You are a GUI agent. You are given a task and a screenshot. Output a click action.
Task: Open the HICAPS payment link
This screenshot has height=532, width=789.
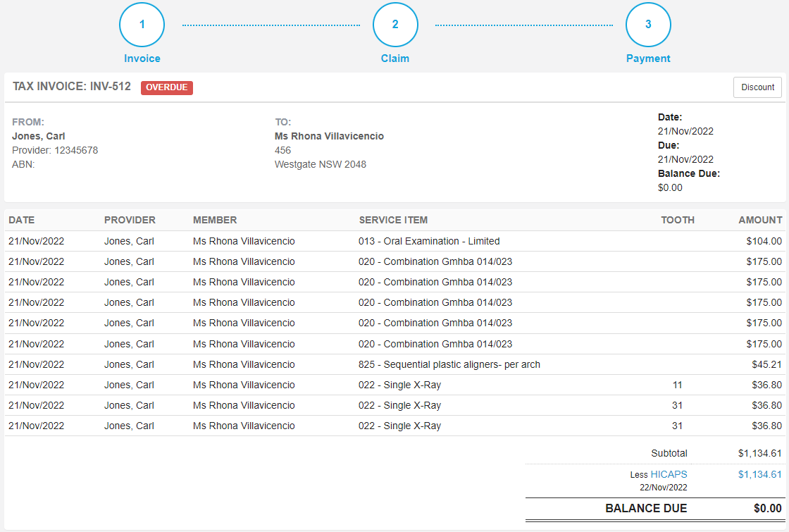pos(669,474)
